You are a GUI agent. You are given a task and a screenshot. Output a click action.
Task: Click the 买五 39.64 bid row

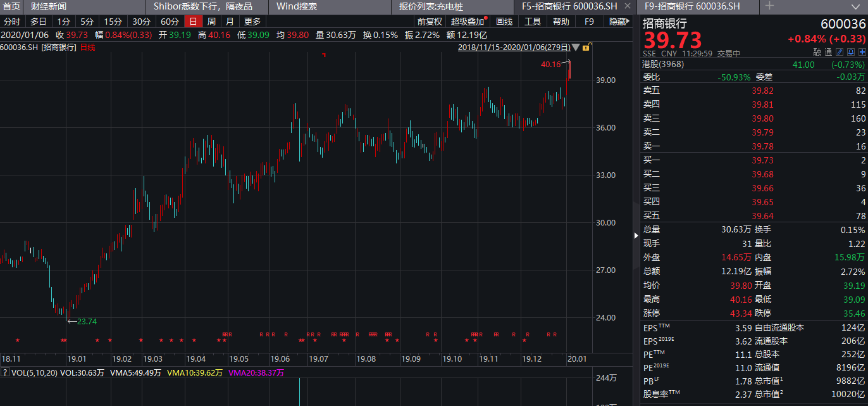tap(753, 216)
